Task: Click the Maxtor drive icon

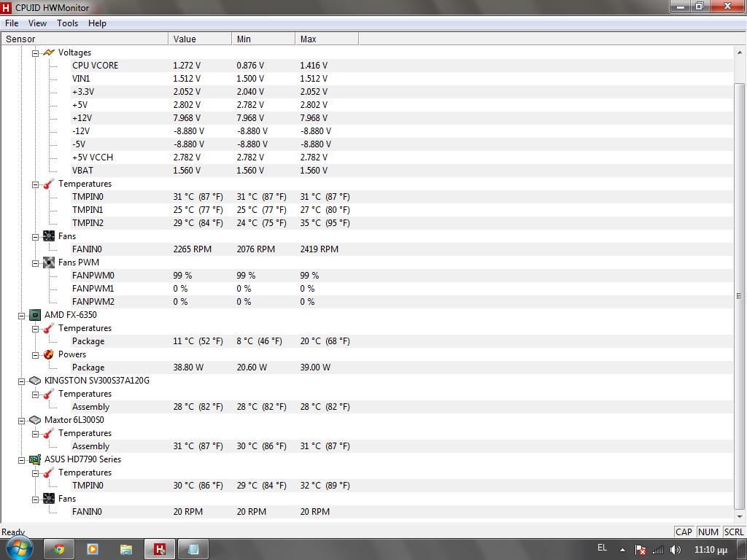Action: pos(35,420)
